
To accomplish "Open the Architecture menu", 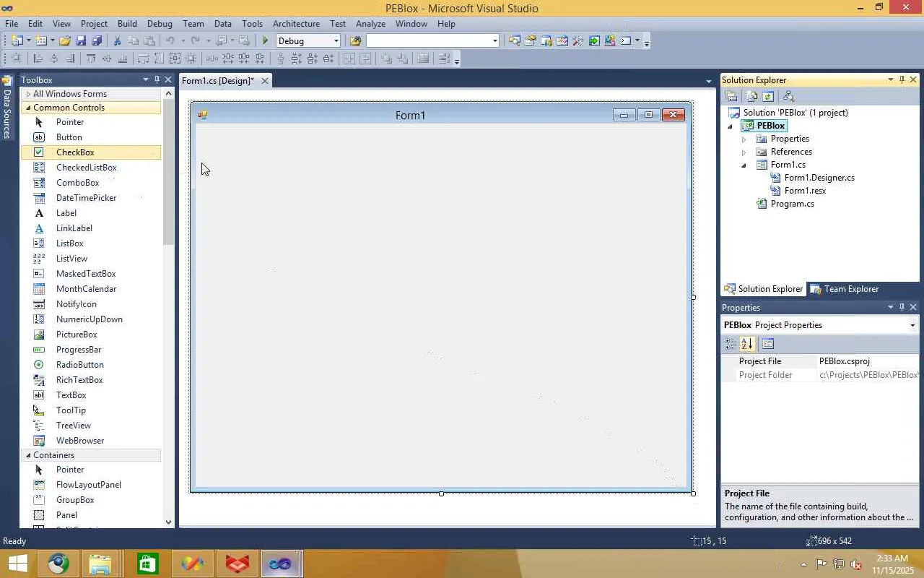I will [x=296, y=24].
